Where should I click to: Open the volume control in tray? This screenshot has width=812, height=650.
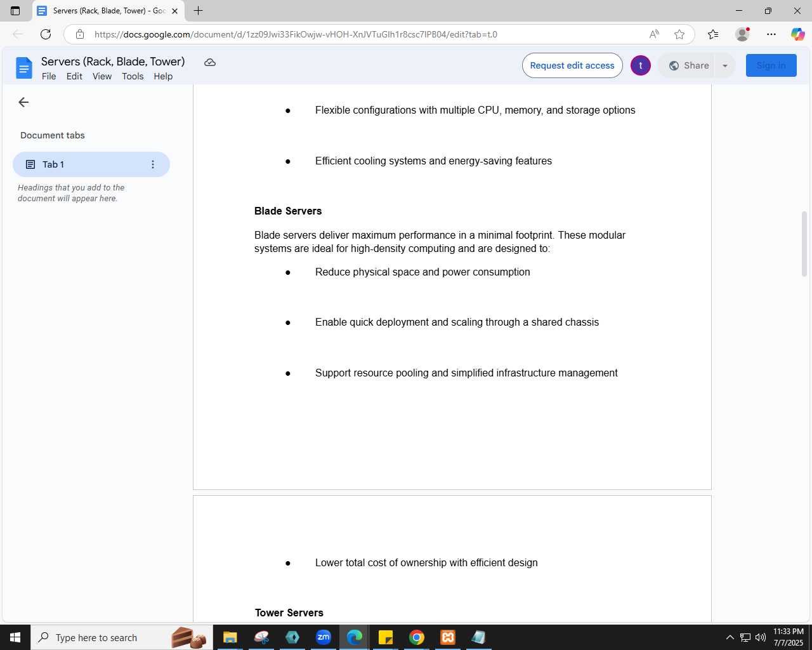(x=761, y=637)
